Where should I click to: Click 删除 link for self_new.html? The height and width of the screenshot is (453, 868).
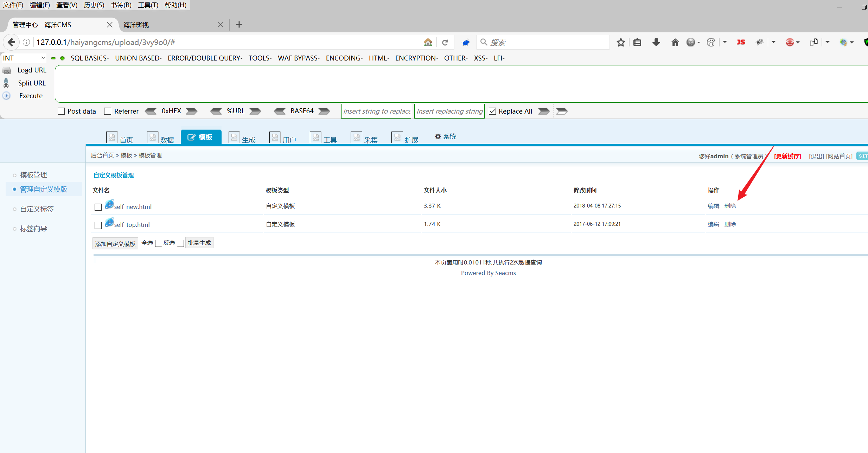pyautogui.click(x=730, y=206)
